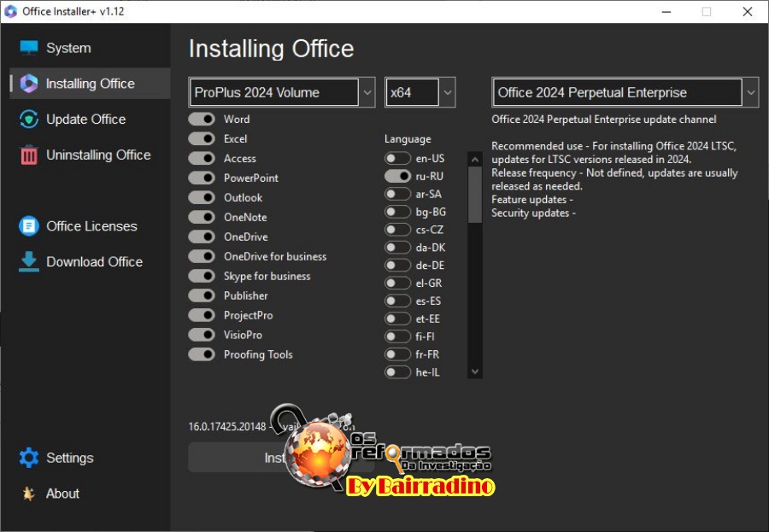Disable the Proofing Tools switch
This screenshot has height=532, width=769.
[x=202, y=354]
